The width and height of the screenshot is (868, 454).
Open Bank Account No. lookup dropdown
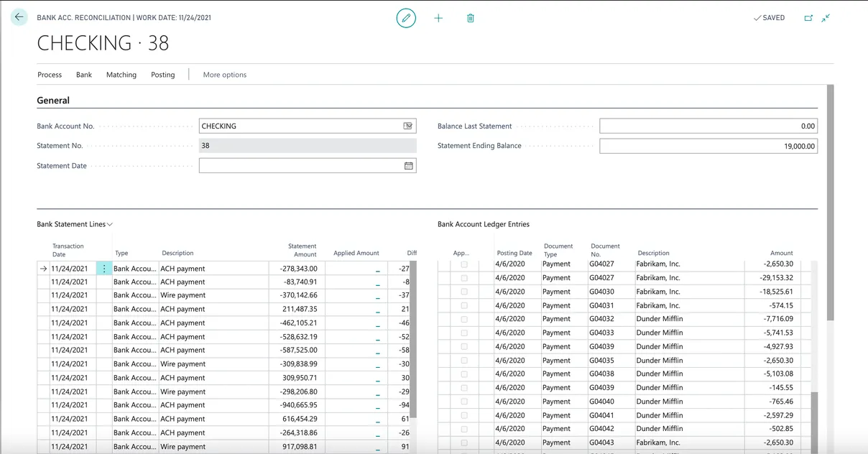(408, 126)
